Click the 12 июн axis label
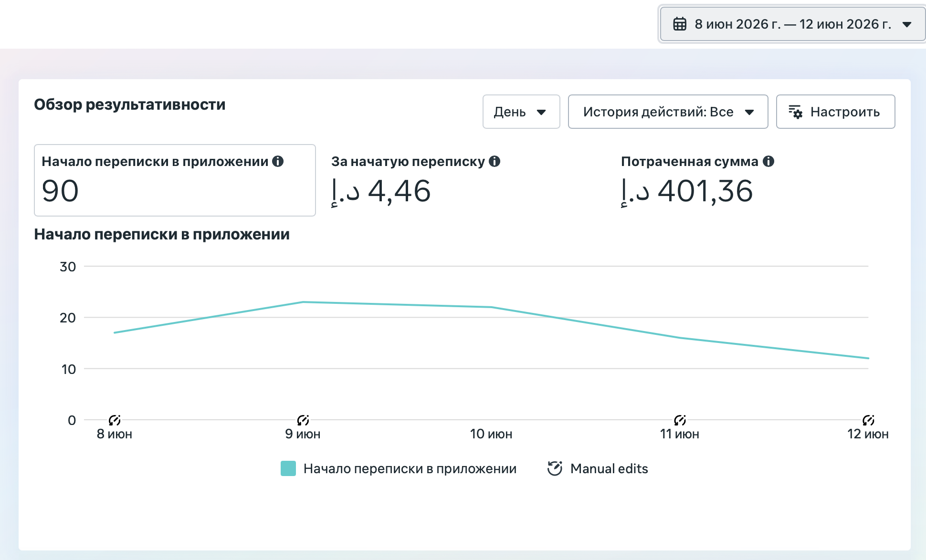The height and width of the screenshot is (560, 926). click(868, 434)
